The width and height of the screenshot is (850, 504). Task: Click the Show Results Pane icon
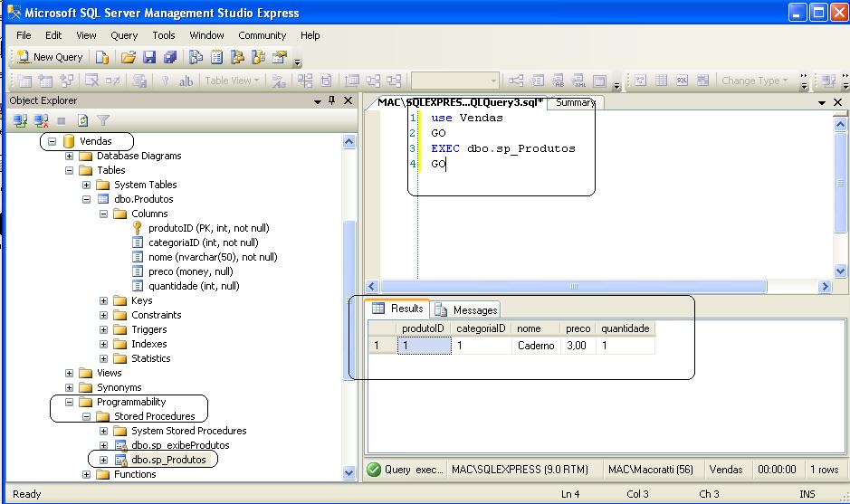(x=703, y=81)
